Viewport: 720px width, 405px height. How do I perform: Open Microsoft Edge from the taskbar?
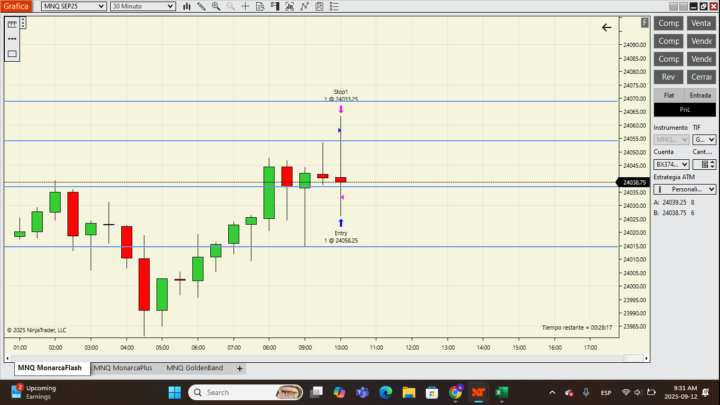[386, 393]
